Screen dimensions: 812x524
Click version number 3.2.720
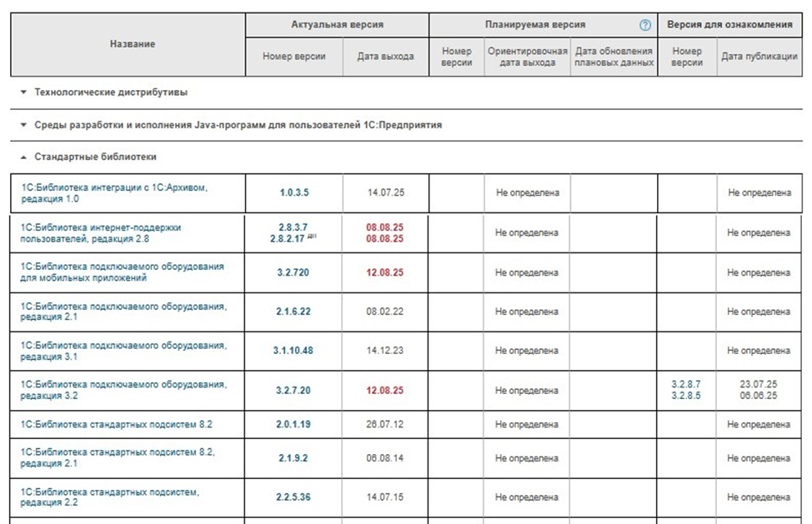(293, 272)
